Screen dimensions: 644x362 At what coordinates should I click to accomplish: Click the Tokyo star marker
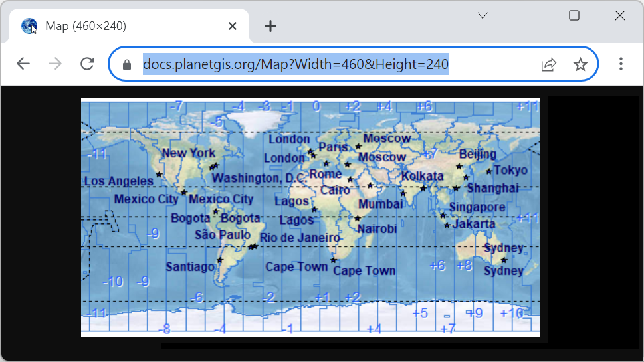[489, 171]
